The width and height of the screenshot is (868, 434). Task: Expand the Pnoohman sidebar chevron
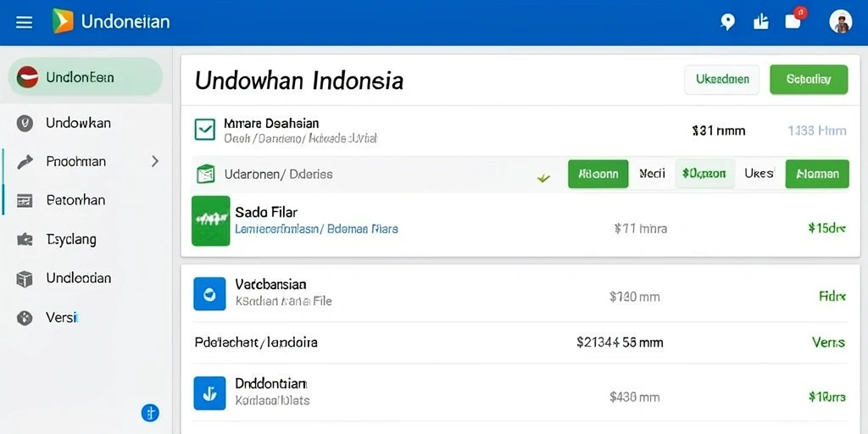point(155,161)
